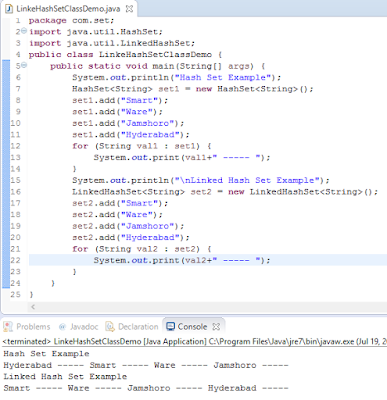Viewport: 387px width, 400px height.
Task: Click the HashSet<String> set1 declaration line
Action: coord(193,89)
